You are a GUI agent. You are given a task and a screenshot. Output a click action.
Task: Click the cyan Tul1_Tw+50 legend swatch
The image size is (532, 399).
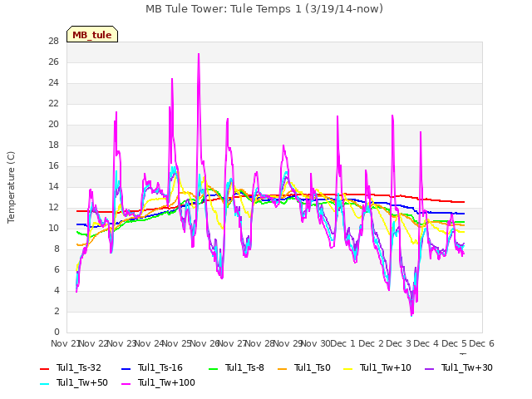coord(44,384)
